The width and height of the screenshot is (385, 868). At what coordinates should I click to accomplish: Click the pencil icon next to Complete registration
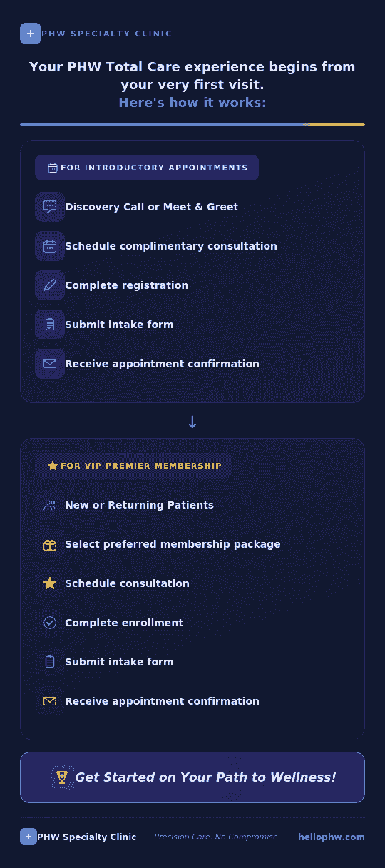pyautogui.click(x=50, y=285)
